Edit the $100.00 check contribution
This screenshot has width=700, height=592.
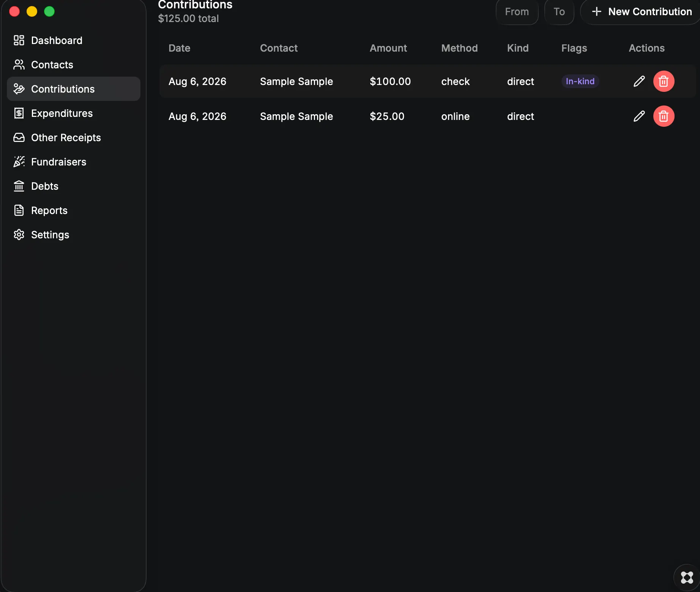click(639, 81)
